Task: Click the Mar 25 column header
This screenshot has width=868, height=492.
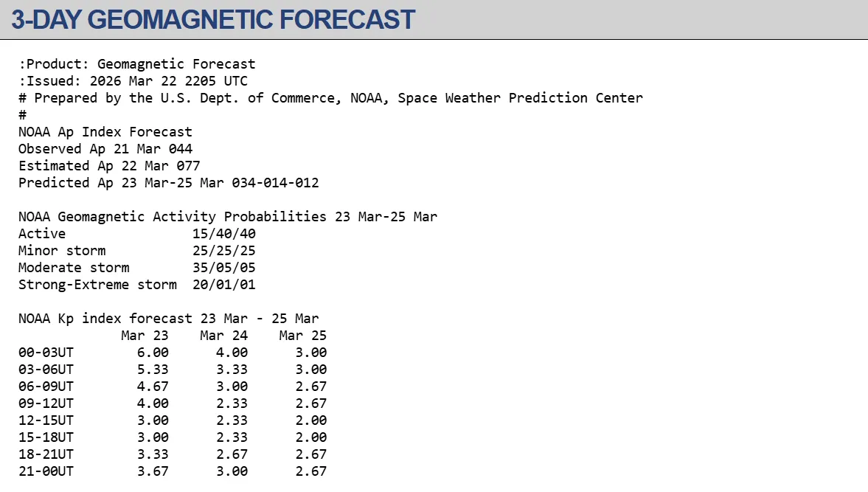Action: click(303, 336)
